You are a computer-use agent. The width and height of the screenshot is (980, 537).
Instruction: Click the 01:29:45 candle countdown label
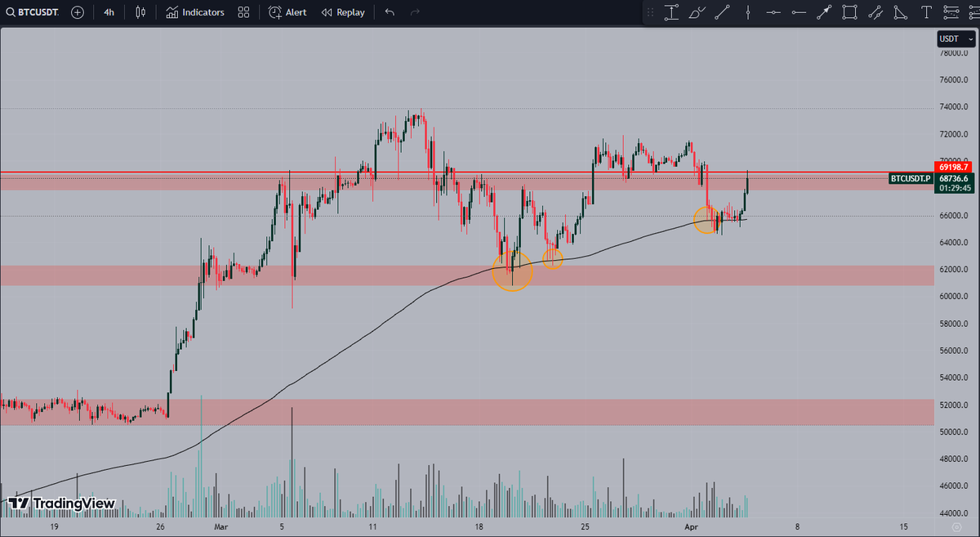coord(955,188)
